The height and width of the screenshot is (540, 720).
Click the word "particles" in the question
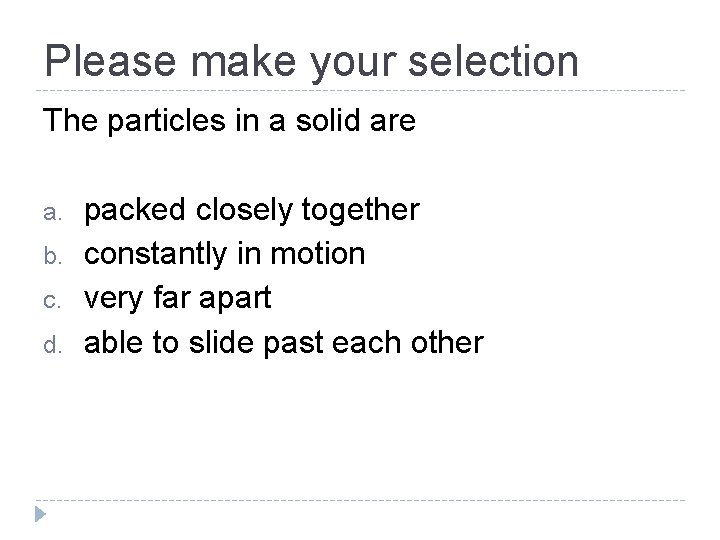click(180, 124)
